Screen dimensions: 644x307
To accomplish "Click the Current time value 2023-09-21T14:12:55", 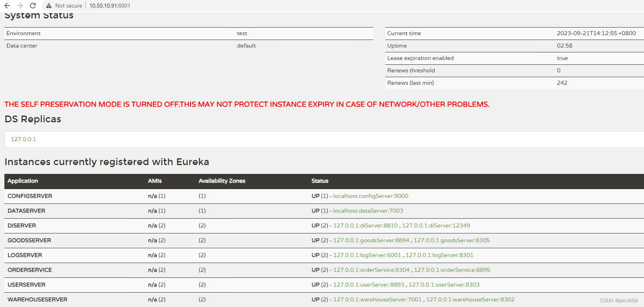I will [596, 33].
